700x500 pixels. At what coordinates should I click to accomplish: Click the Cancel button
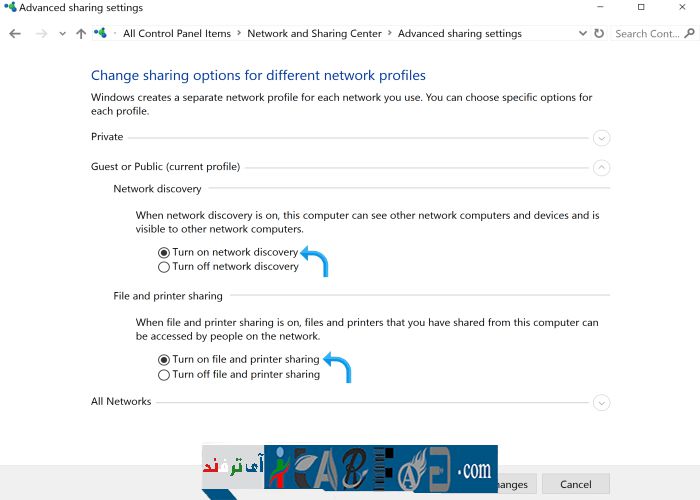[x=575, y=484]
